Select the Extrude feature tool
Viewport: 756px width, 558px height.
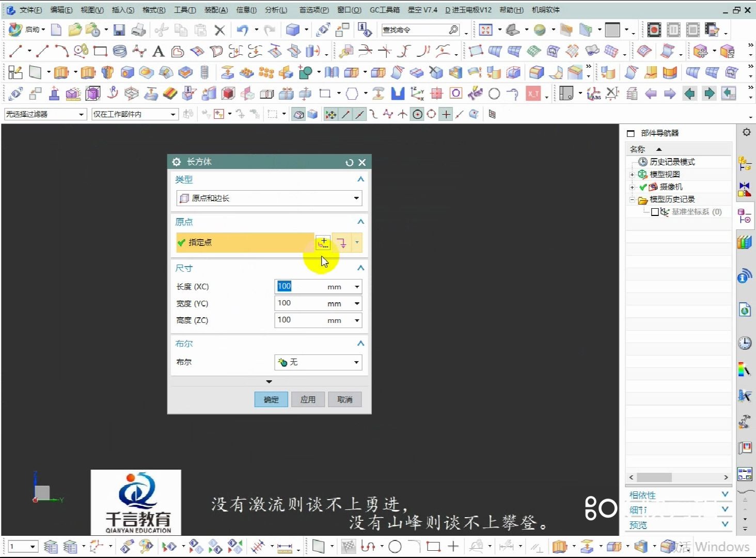[61, 72]
